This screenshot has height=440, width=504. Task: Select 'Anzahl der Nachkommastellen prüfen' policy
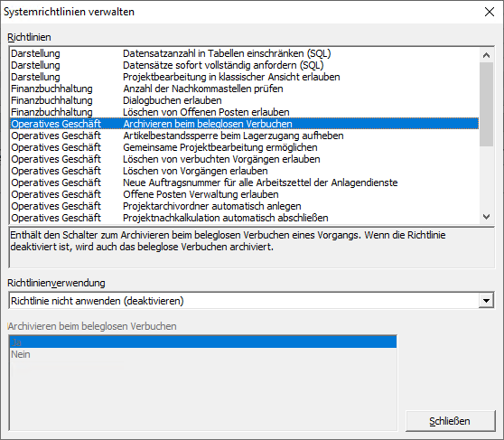pyautogui.click(x=244, y=89)
